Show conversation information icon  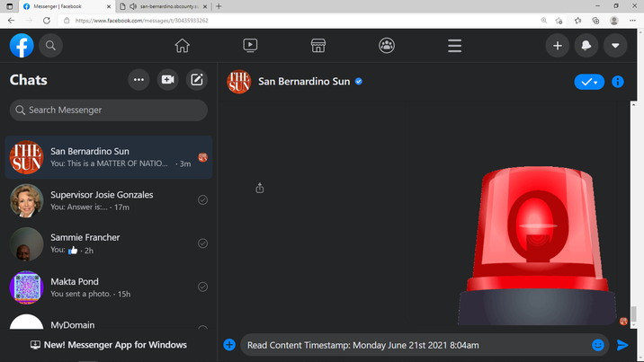(x=618, y=82)
